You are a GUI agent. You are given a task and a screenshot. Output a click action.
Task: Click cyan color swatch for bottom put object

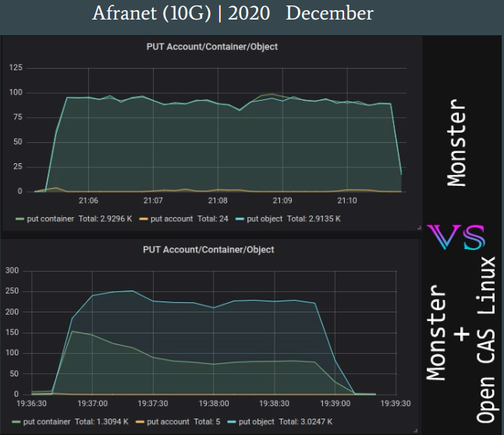coord(232,423)
